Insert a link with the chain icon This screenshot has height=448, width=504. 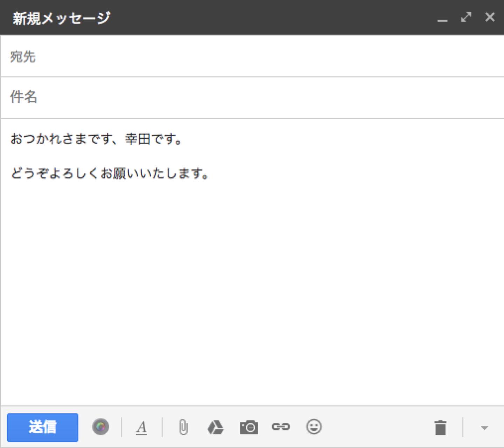coord(281,427)
